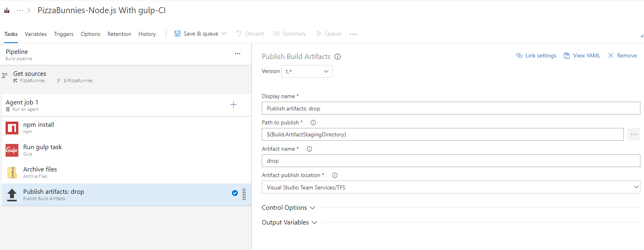The height and width of the screenshot is (250, 644).
Task: Click the Artifact name info icon
Action: click(x=309, y=149)
